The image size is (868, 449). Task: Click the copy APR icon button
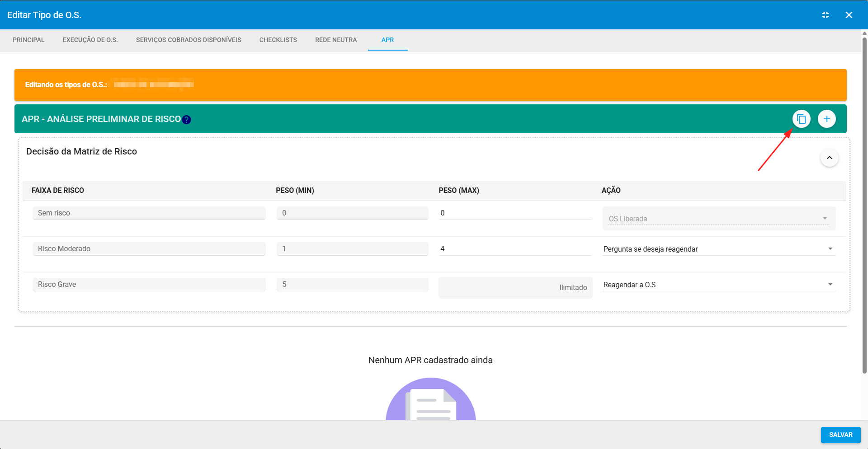[801, 119]
